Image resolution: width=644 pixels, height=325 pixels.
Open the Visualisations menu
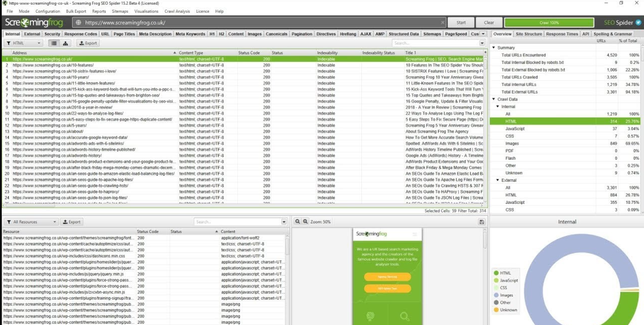coord(146,11)
